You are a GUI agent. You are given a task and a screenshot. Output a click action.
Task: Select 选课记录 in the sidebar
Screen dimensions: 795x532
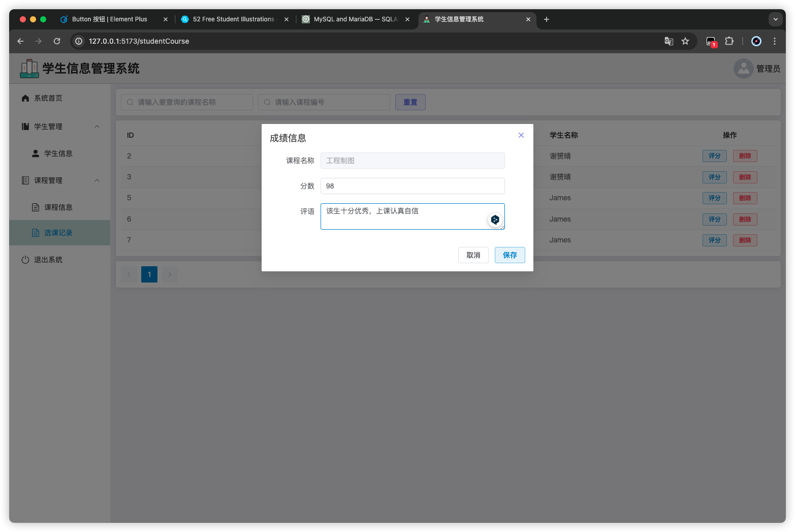(60, 233)
